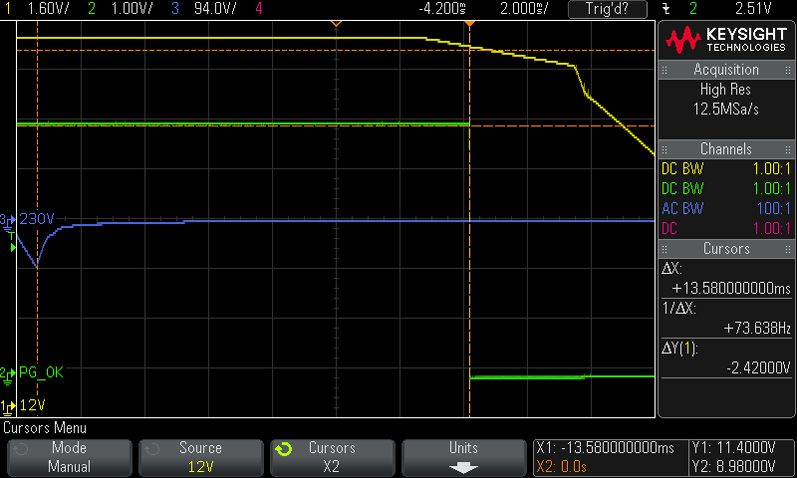
Task: Click the Cursors Menu title
Action: coord(45,428)
